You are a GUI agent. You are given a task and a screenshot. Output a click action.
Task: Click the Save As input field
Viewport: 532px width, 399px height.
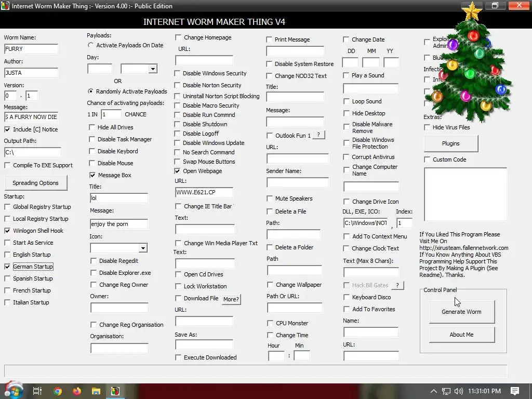tap(204, 345)
